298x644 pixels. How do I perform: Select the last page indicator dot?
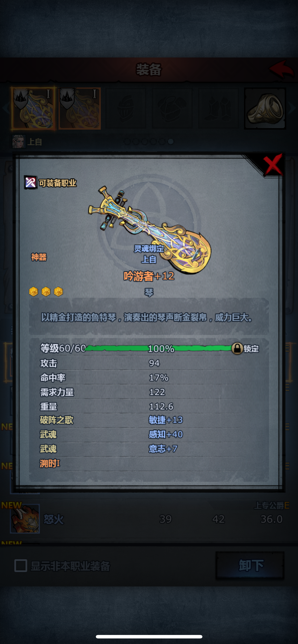point(171,141)
